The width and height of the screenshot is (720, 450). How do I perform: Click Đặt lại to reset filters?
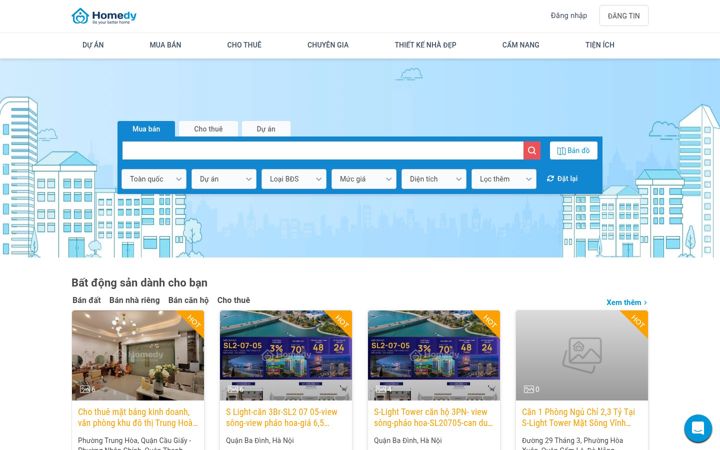(x=562, y=179)
